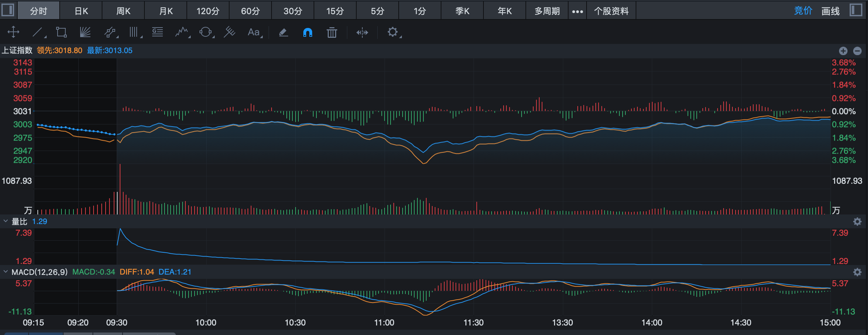Image resolution: width=868 pixels, height=335 pixels.
Task: Click the 上证指数 index title
Action: [x=17, y=51]
